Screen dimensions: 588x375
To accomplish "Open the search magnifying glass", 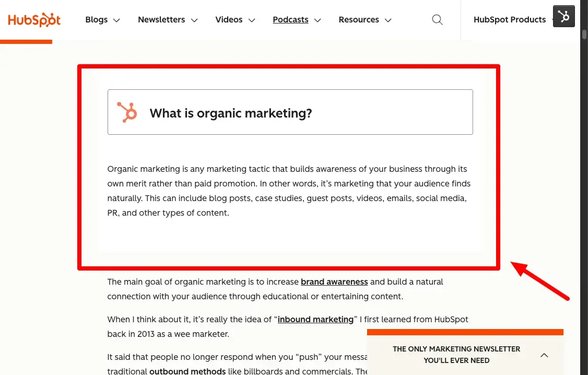I will pos(437,19).
